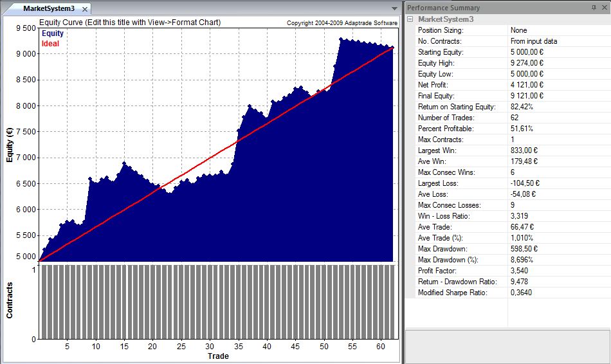The width and height of the screenshot is (611, 364).
Task: Click the Equity Curve chart title
Action: tap(130, 23)
